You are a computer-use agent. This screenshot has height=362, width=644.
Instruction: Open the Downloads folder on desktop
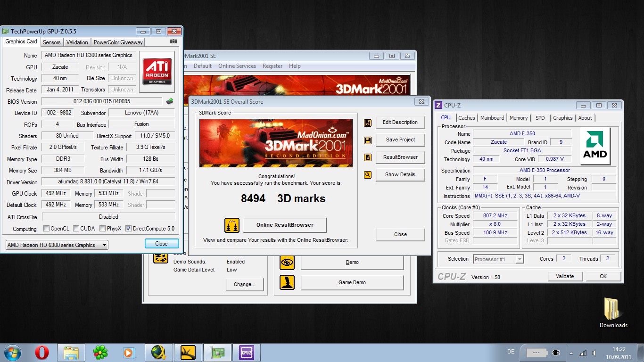tap(613, 313)
